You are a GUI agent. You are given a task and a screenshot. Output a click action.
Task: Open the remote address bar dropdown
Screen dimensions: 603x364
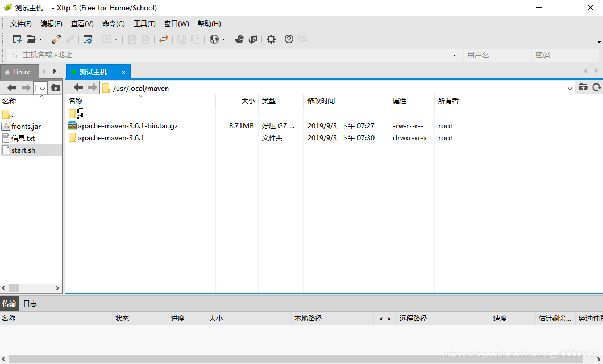coord(570,87)
